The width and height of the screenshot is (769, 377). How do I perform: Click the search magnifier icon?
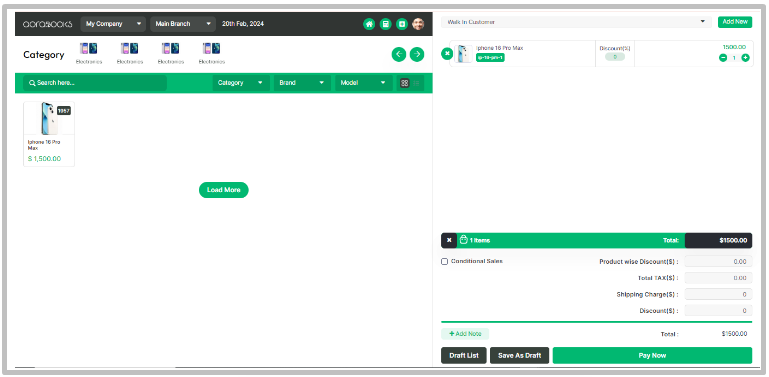(32, 83)
